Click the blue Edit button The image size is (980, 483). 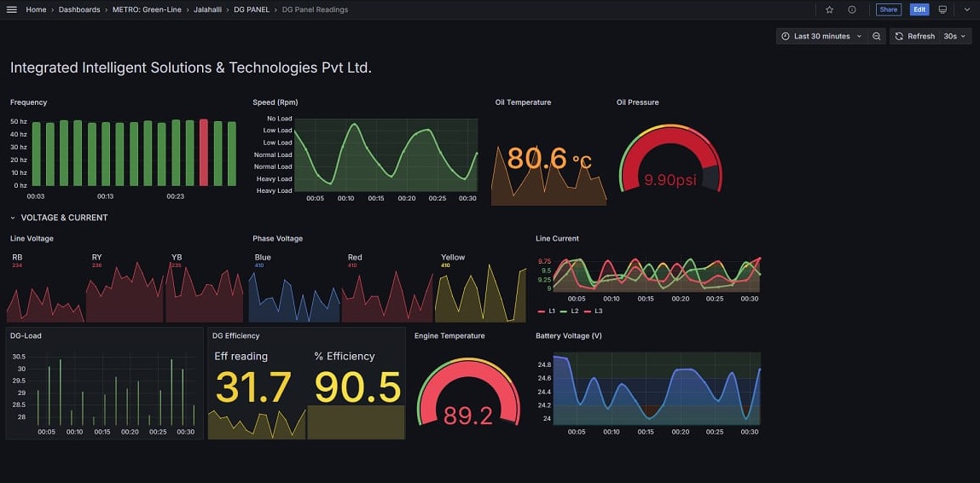[919, 9]
